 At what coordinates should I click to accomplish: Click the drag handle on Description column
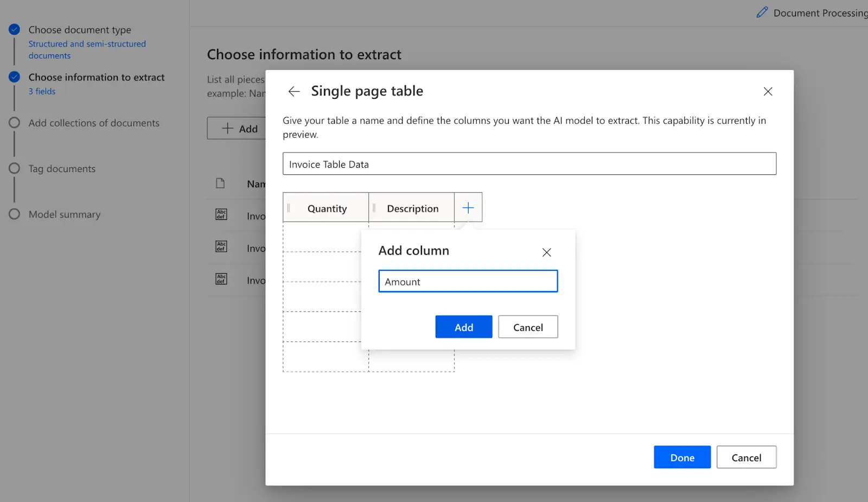click(374, 208)
